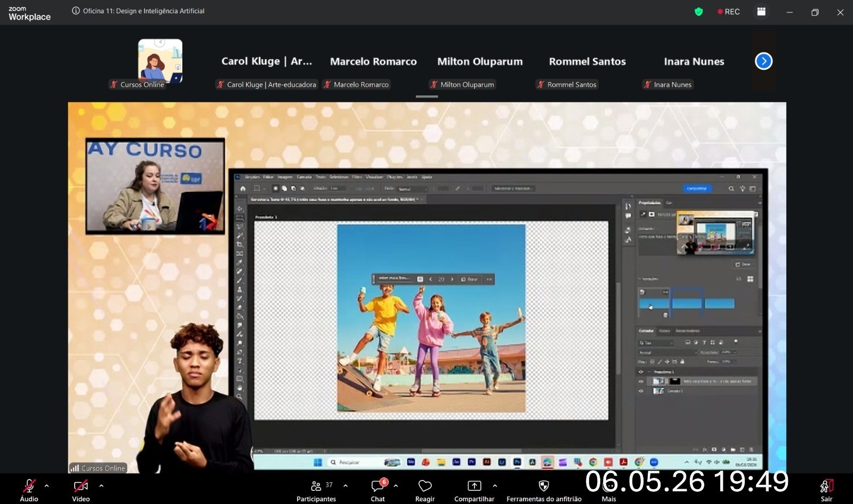Open the view layout grid icon

click(761, 12)
